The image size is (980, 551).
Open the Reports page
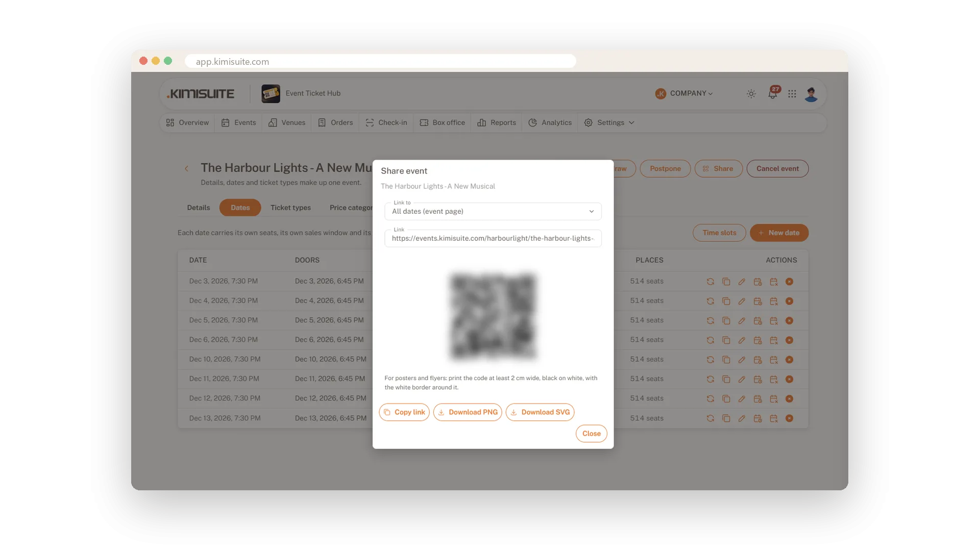pos(497,123)
